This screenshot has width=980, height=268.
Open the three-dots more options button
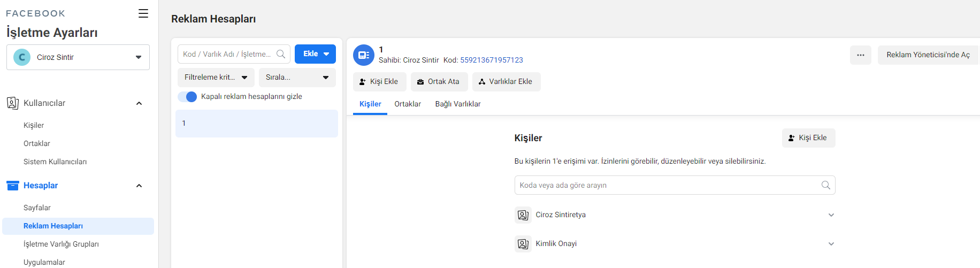point(861,55)
